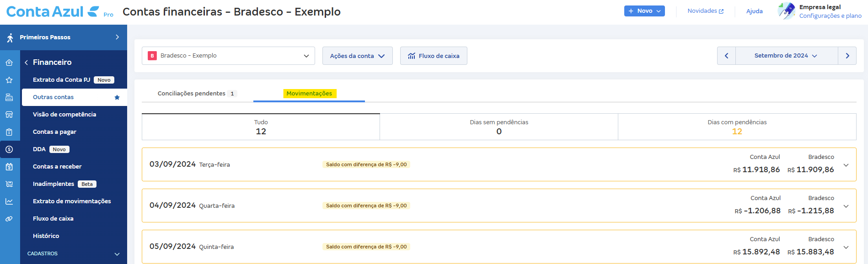Open the Ações da conta dropdown
This screenshot has height=264, width=868.
pos(358,56)
